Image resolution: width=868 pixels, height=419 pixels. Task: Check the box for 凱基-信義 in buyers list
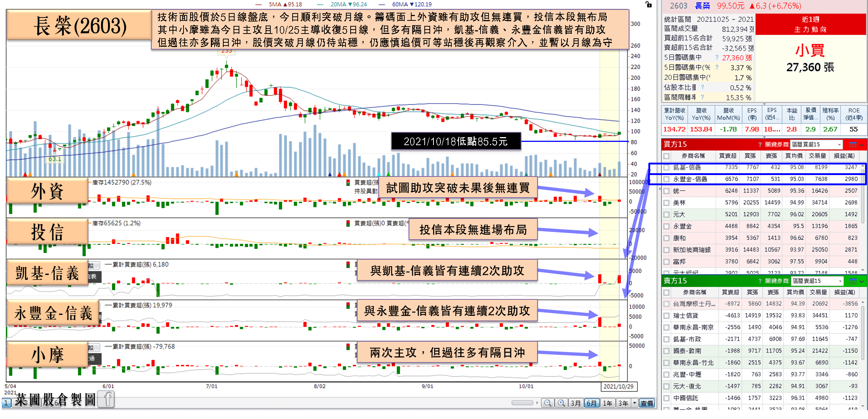pos(667,167)
